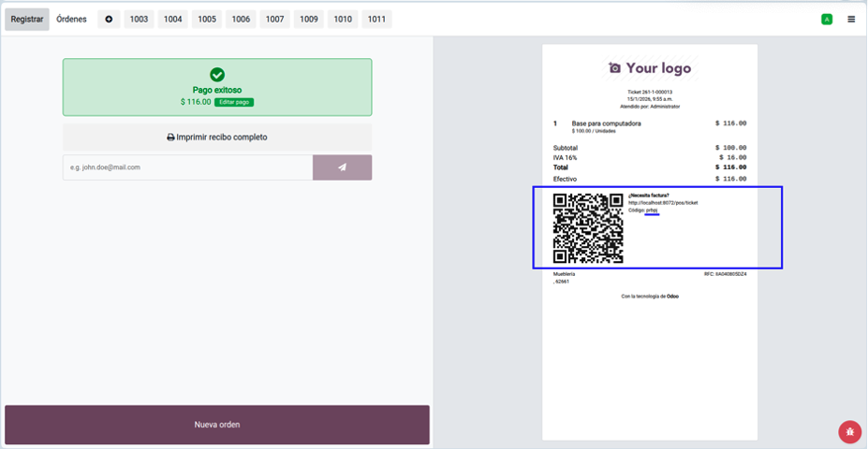Click Imprimir recibo completo
This screenshot has height=449, width=868.
coord(217,138)
